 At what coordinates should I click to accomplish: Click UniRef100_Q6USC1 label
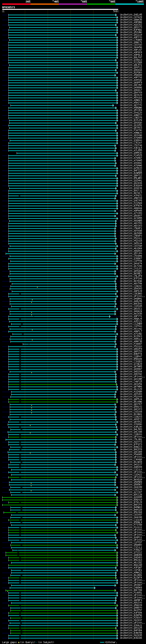click(131, 308)
